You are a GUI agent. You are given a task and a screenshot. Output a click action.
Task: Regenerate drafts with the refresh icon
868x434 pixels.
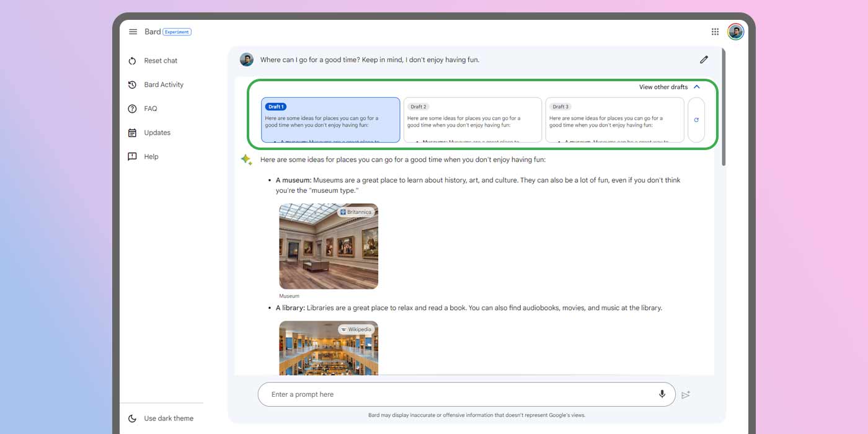click(x=696, y=120)
